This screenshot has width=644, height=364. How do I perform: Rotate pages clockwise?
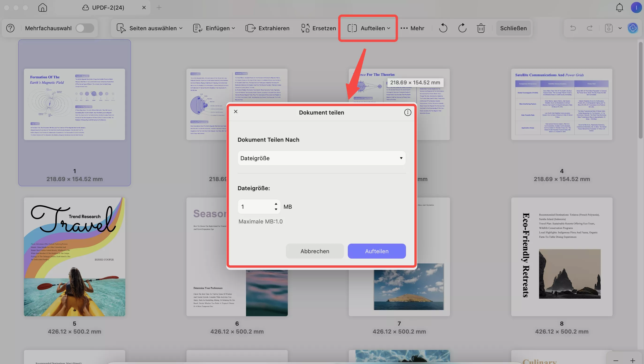coord(462,28)
